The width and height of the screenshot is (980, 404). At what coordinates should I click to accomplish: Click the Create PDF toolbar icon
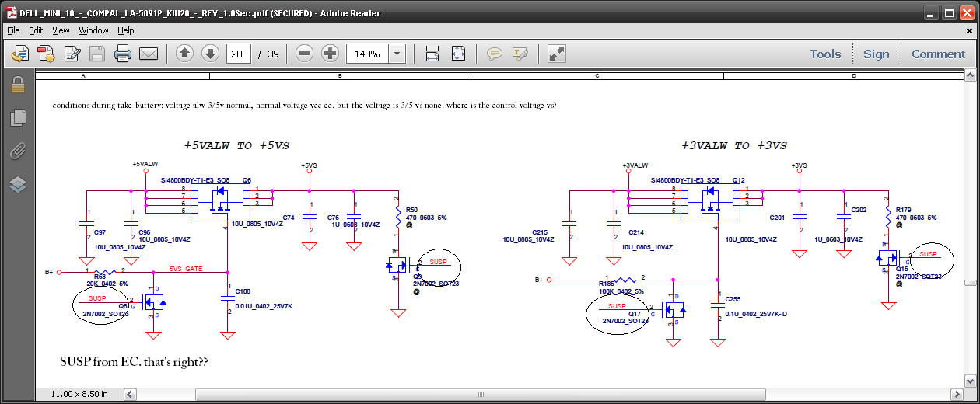point(46,54)
